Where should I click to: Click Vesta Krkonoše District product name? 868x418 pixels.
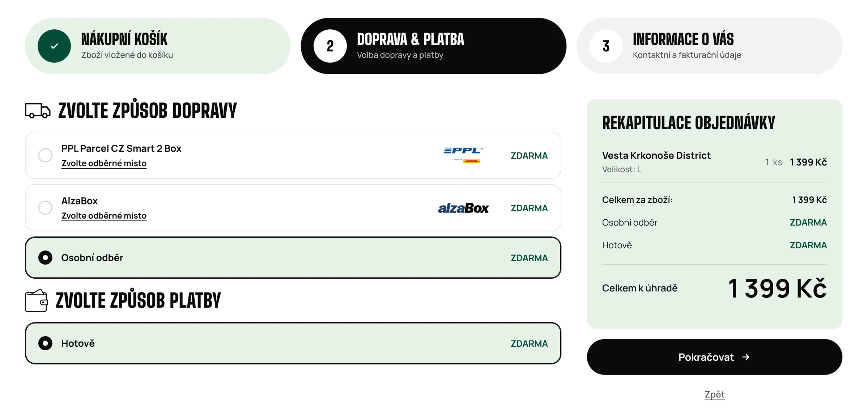click(x=656, y=156)
